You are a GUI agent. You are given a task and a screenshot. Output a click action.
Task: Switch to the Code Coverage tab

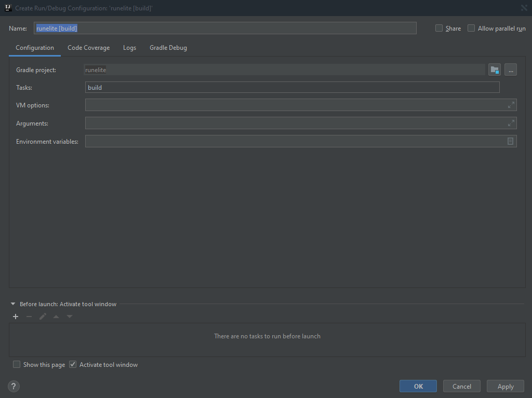[88, 47]
